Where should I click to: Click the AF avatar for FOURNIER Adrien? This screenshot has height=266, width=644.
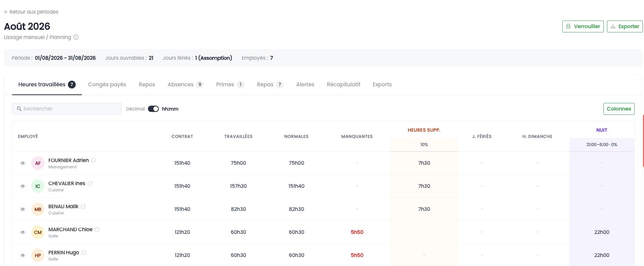(38, 163)
